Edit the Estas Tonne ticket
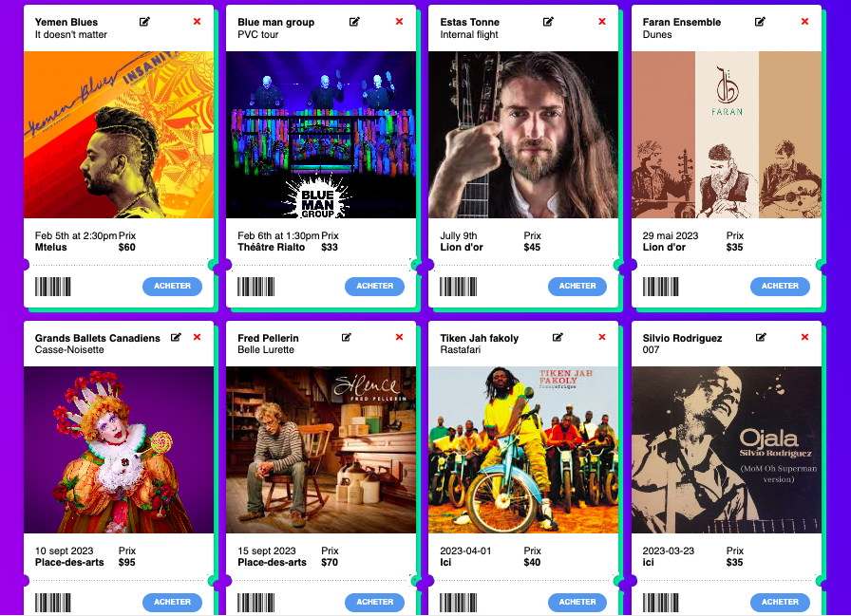Viewport: 851px width, 616px height. 548,22
